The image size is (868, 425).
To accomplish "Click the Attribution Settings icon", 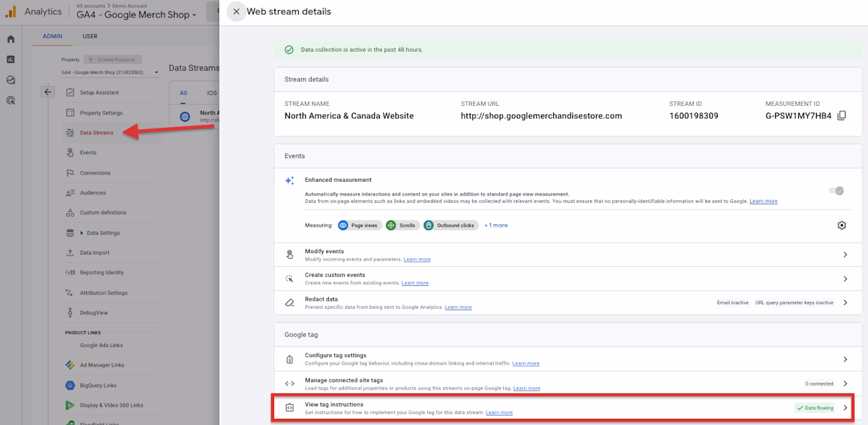I will [70, 293].
